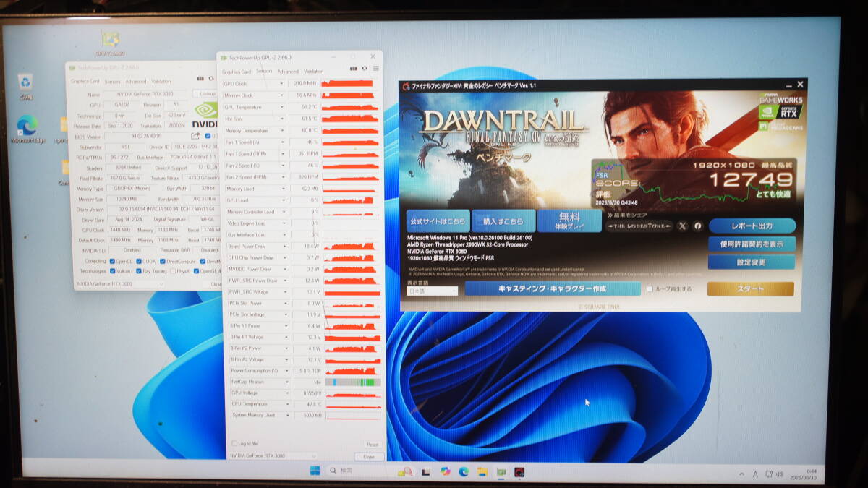The image size is (868, 488).
Task: Toggle the DirectCompute checkbox in GPU-Z
Action: pos(162,261)
